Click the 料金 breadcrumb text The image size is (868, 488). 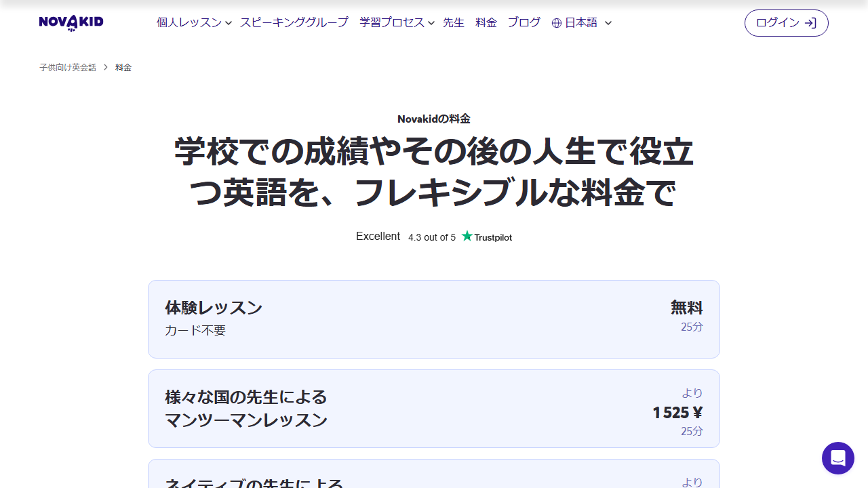click(x=123, y=68)
